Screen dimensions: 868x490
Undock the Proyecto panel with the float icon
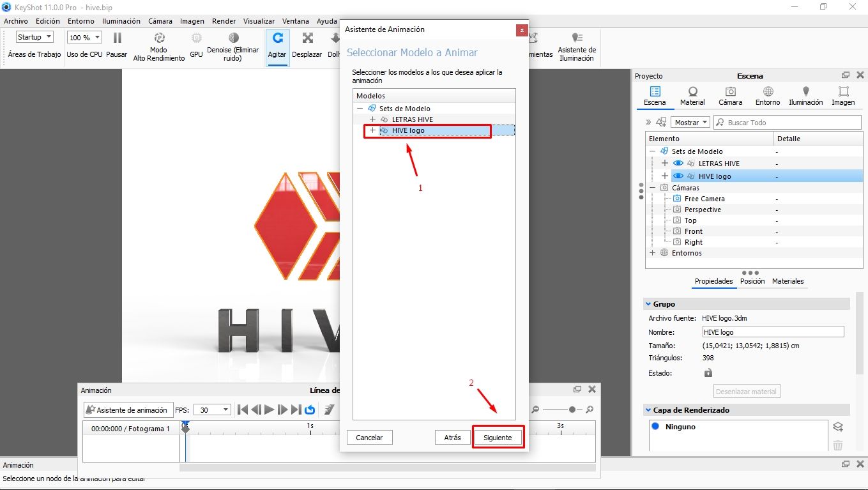tap(846, 75)
